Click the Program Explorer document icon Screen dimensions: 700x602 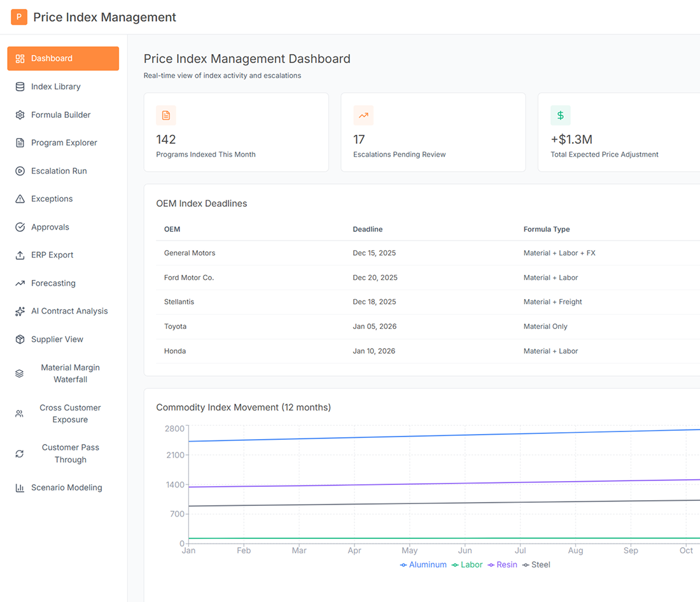(20, 143)
